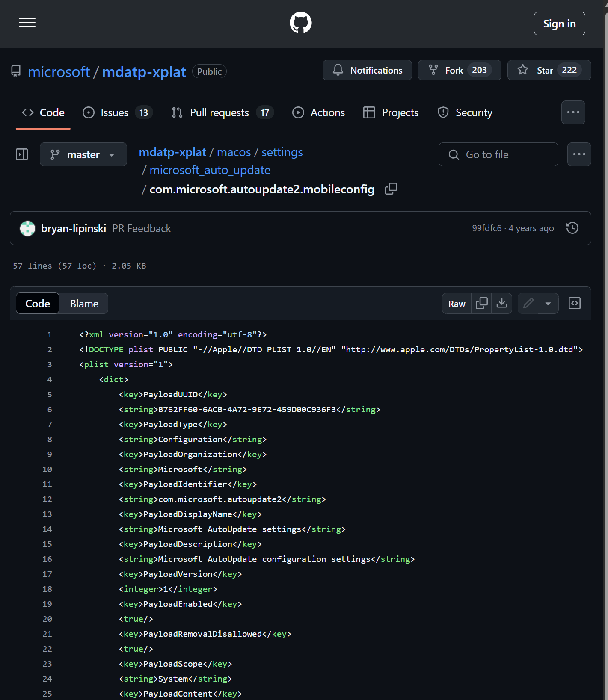
Task: Click the PayloadRemovalDisallowed key text
Action: coord(203,634)
